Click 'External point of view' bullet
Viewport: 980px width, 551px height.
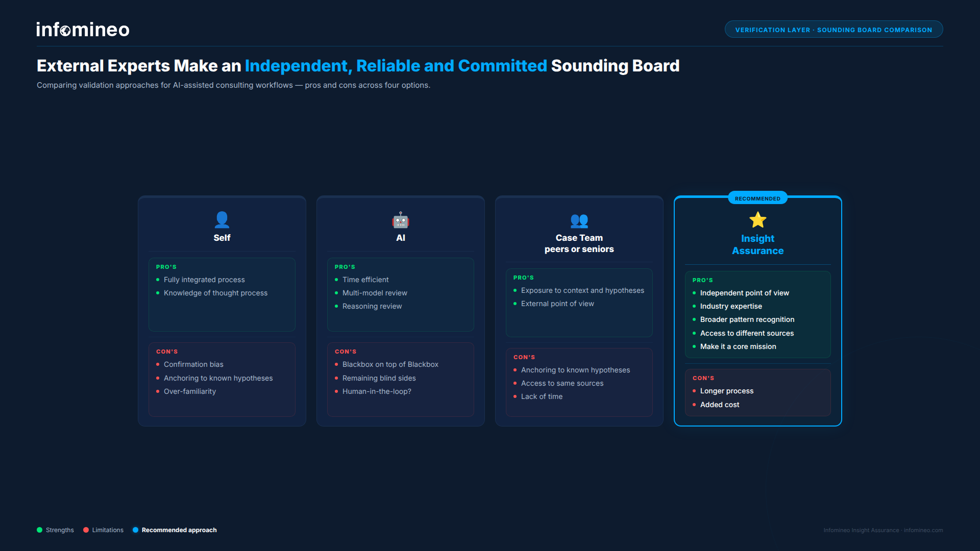557,304
